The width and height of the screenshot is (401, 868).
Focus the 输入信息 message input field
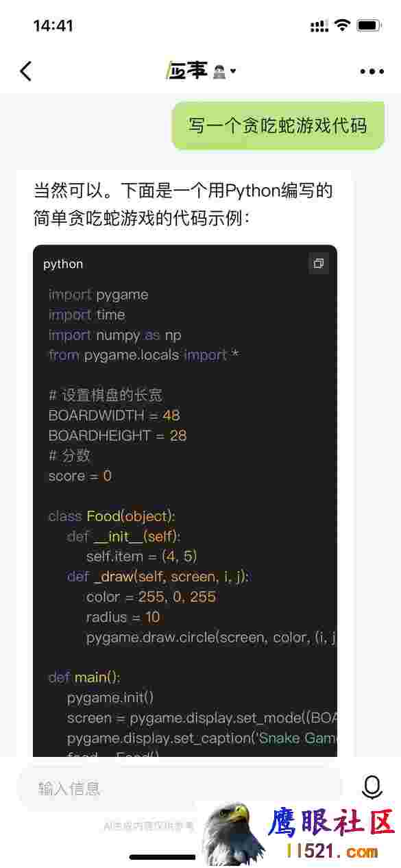click(x=180, y=788)
